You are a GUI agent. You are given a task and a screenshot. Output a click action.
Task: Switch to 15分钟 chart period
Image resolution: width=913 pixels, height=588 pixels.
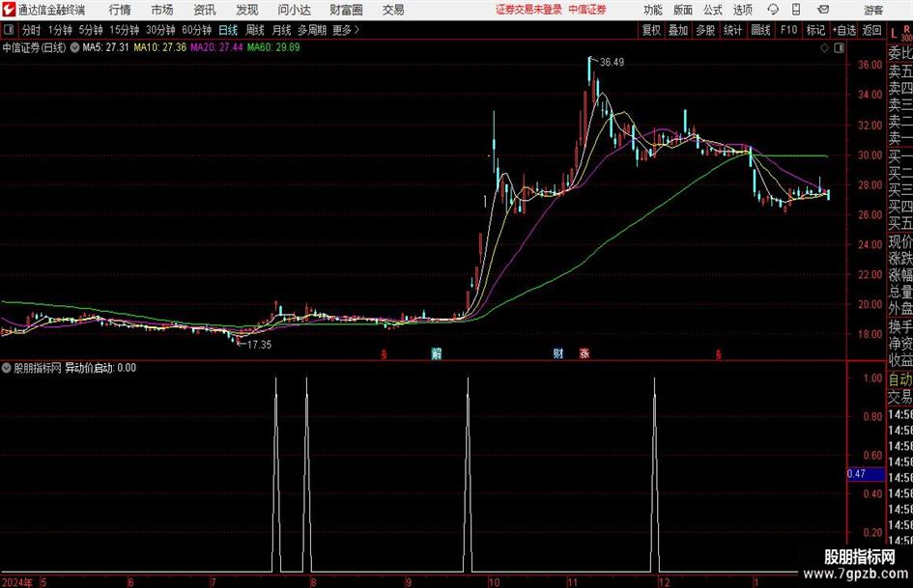pos(124,30)
